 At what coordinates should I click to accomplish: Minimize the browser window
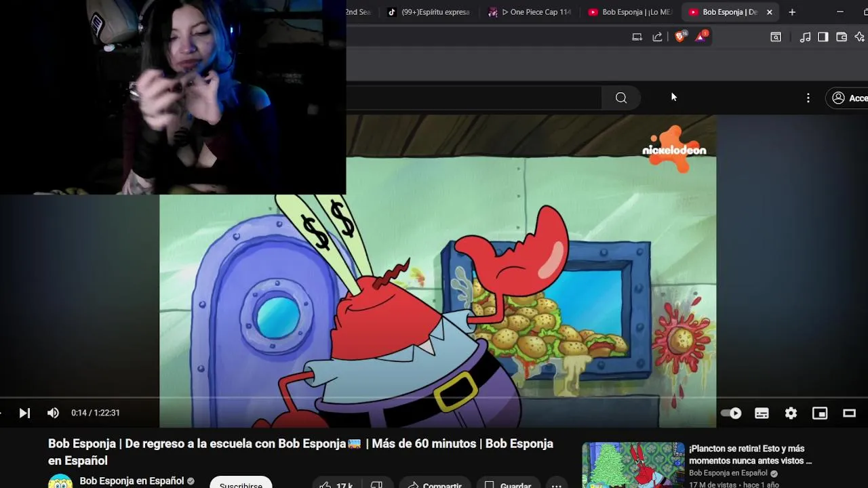(840, 12)
